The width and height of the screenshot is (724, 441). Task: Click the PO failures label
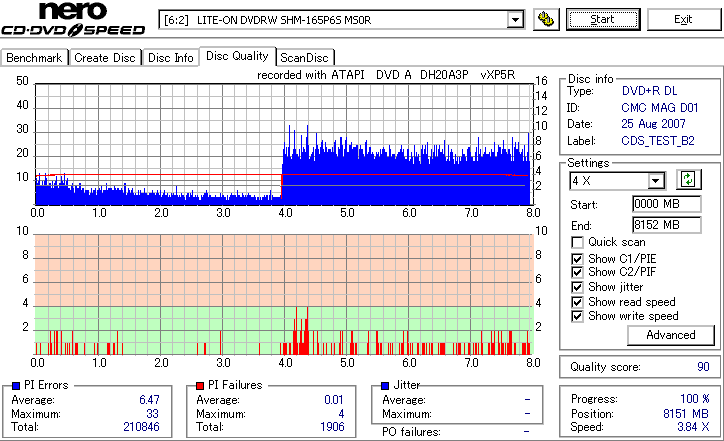tap(411, 432)
